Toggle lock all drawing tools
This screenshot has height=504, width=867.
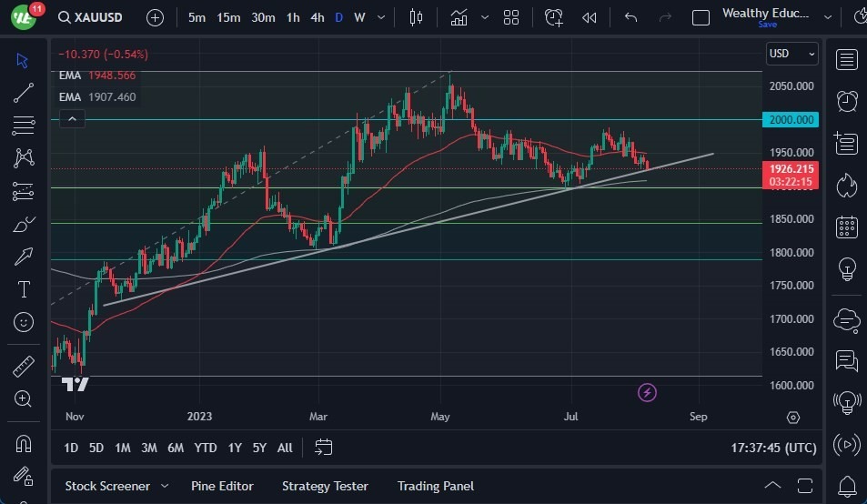click(24, 476)
